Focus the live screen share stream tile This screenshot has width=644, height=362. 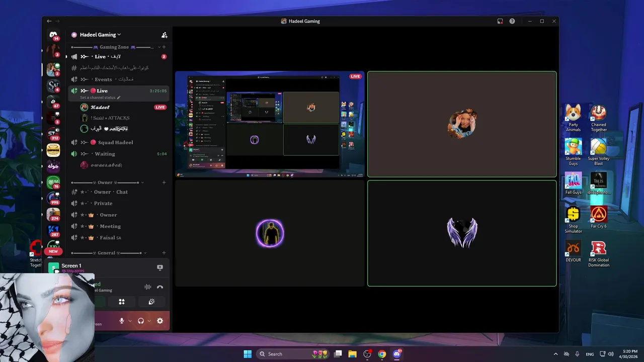pos(270,124)
